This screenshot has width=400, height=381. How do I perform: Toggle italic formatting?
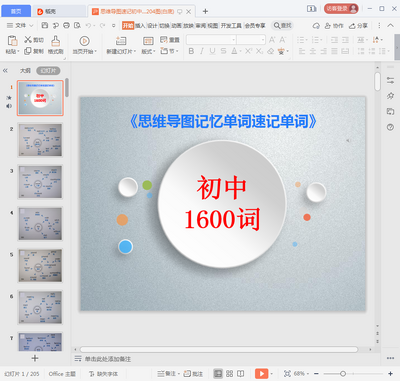pos(202,51)
